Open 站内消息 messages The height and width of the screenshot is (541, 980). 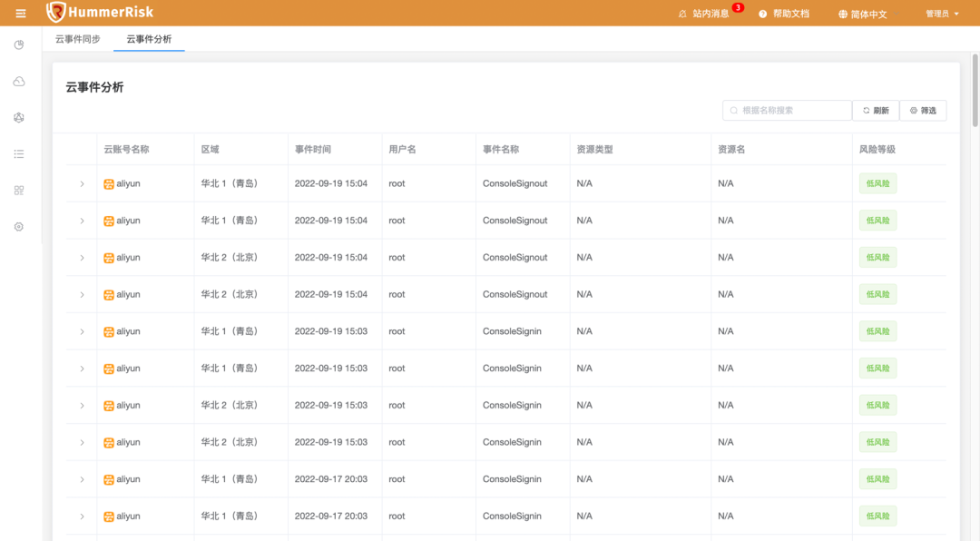coord(710,14)
